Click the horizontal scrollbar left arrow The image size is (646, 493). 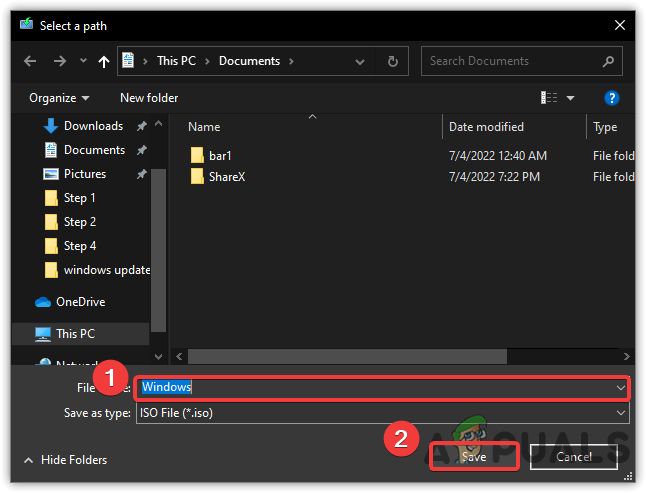click(179, 357)
